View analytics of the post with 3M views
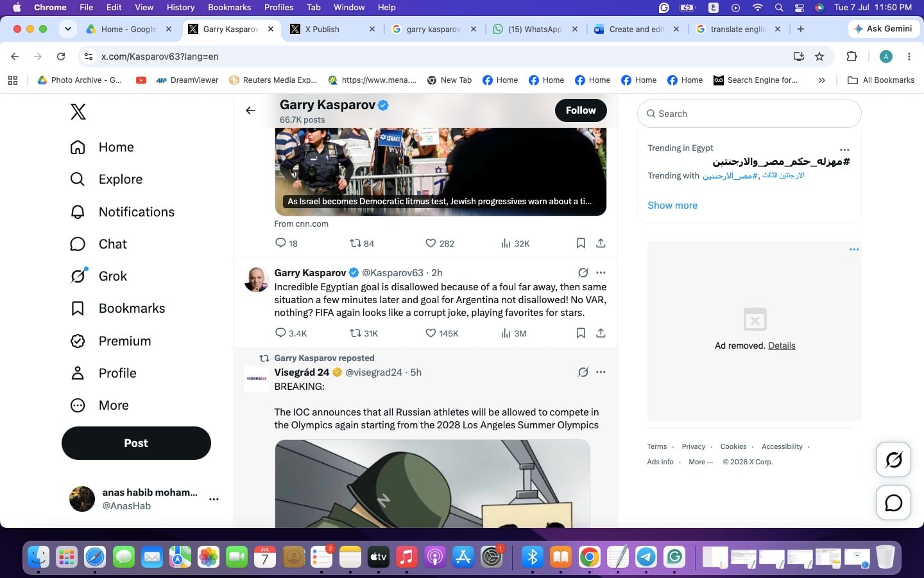The image size is (924, 578). pyautogui.click(x=513, y=333)
